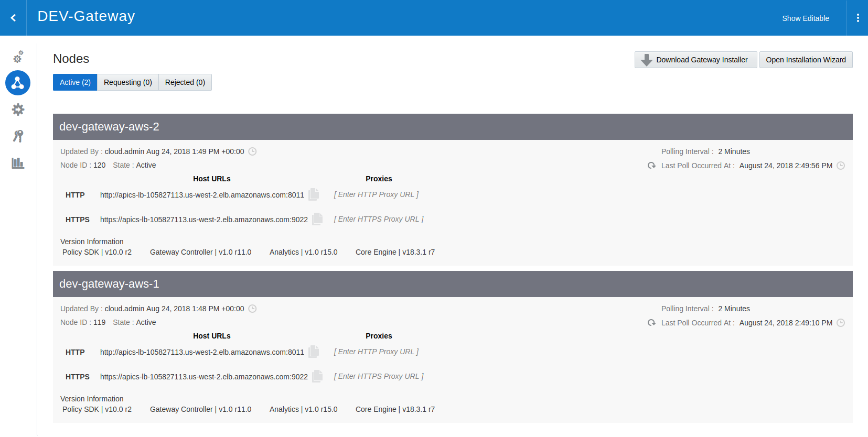Toggle Show Editable mode

pos(805,18)
